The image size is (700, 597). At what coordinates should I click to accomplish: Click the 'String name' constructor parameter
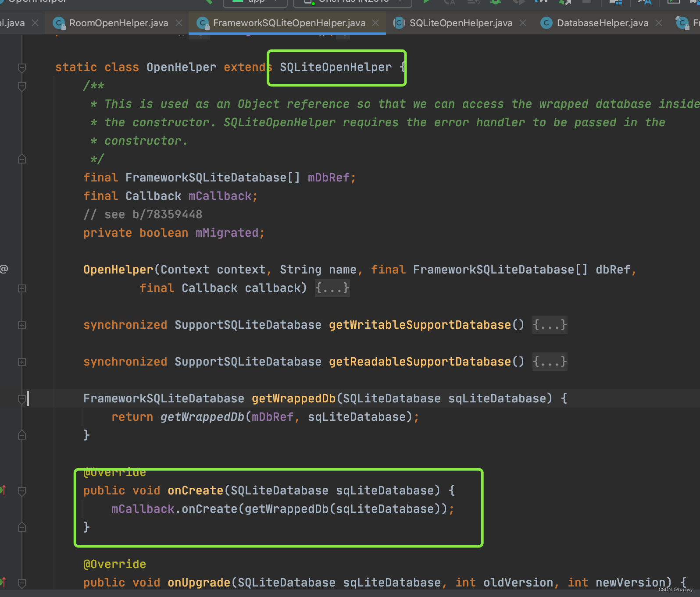point(318,270)
